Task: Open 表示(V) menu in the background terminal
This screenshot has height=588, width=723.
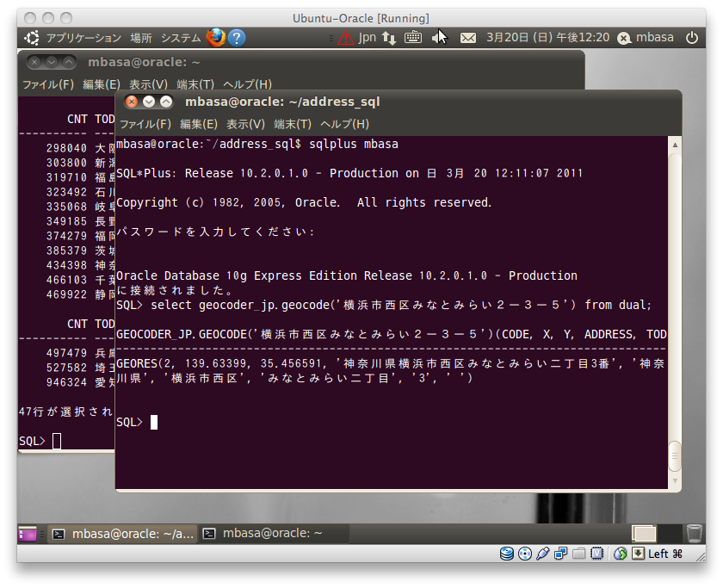Action: [148, 84]
